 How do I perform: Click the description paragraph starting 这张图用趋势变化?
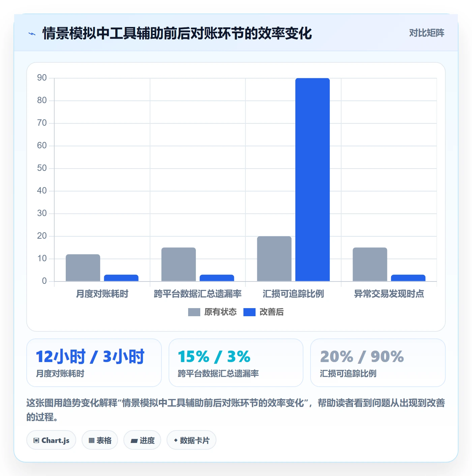(236, 410)
